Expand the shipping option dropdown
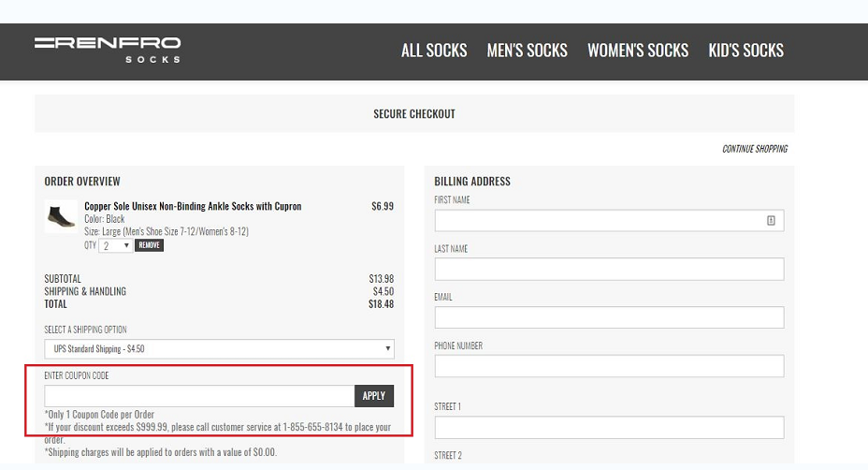Image resolution: width=868 pixels, height=470 pixels. (219, 348)
